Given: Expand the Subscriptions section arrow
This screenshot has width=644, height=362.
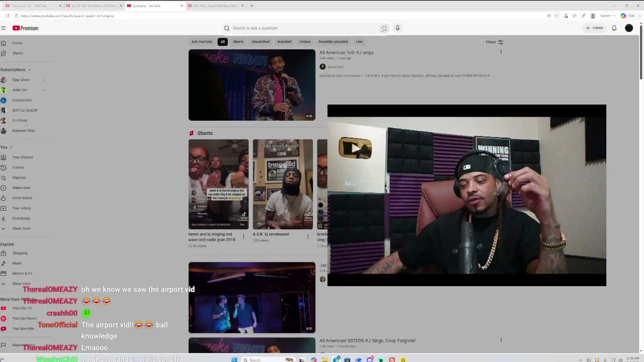Looking at the screenshot, I should 29,69.
